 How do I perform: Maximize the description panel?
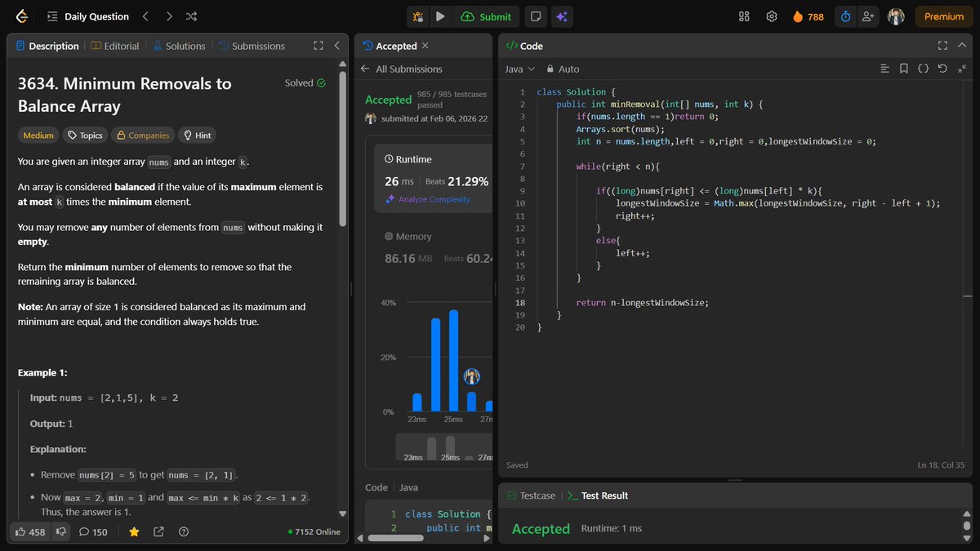tap(318, 46)
